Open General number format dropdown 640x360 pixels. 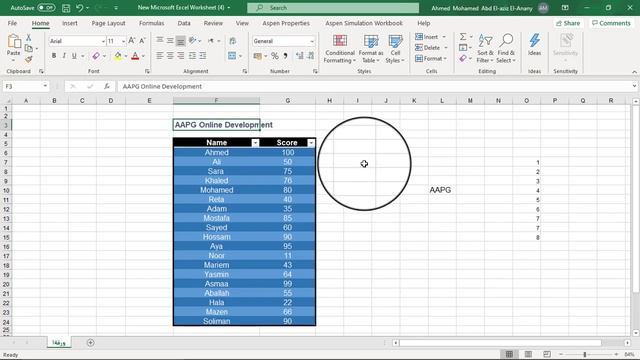point(312,41)
